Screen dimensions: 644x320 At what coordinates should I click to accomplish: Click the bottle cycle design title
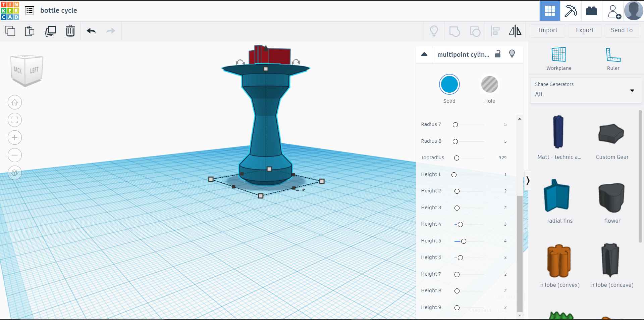[59, 10]
